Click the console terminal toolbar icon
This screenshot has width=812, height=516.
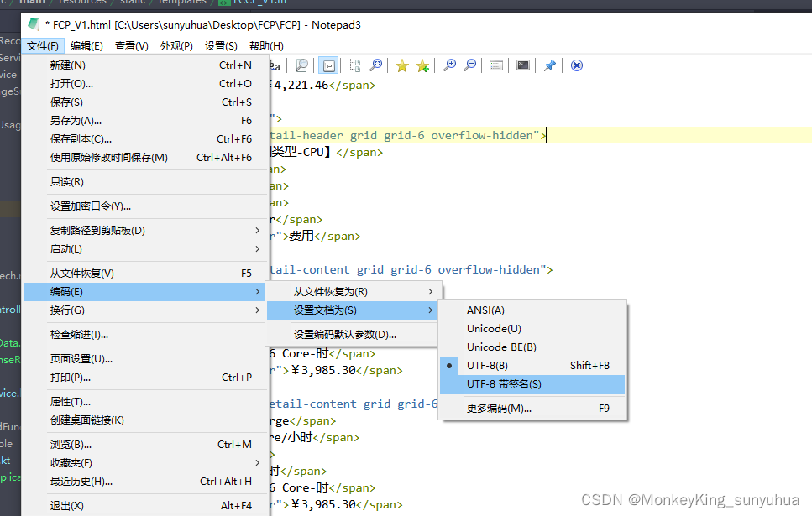pyautogui.click(x=523, y=65)
